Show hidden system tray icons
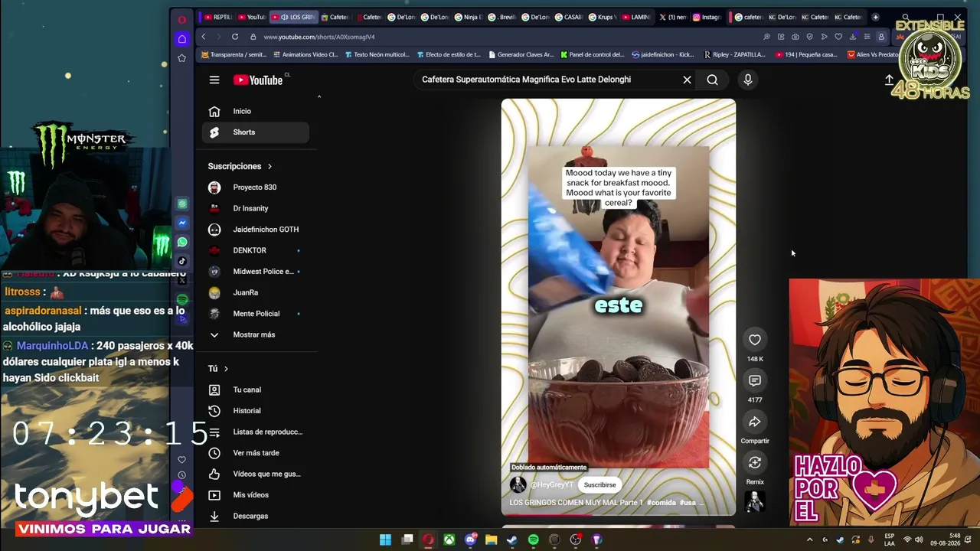This screenshot has height=551, width=980. [x=809, y=540]
